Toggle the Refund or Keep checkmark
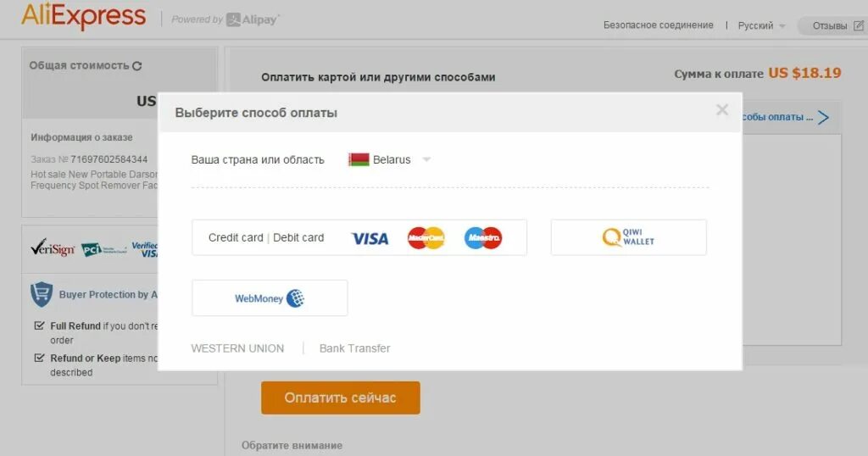Image resolution: width=868 pixels, height=456 pixels. point(39,358)
